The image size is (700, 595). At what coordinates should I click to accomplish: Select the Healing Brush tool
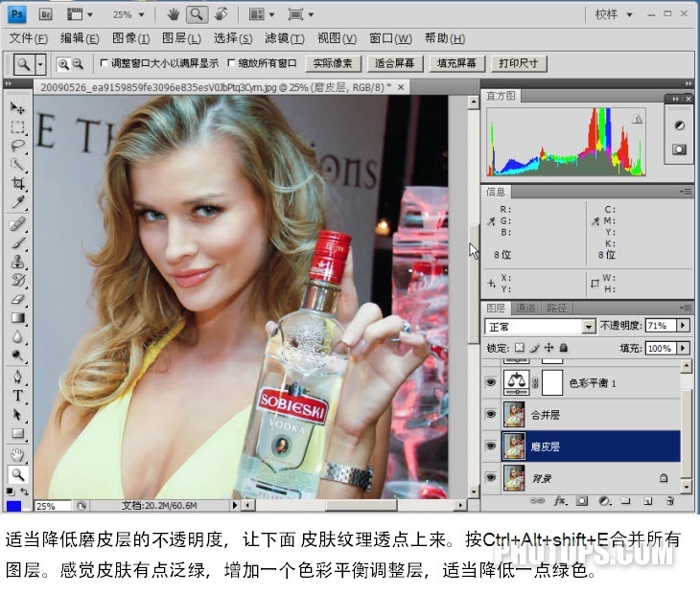pos(17,224)
